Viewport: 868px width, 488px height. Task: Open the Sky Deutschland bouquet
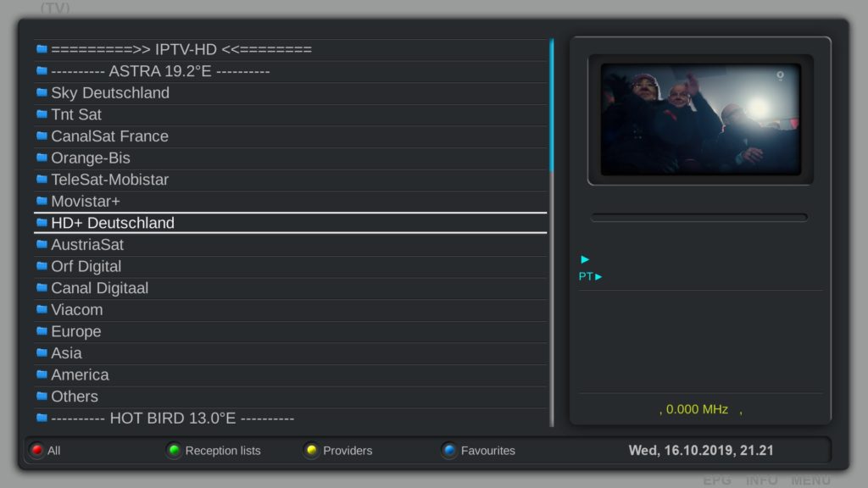click(291, 92)
